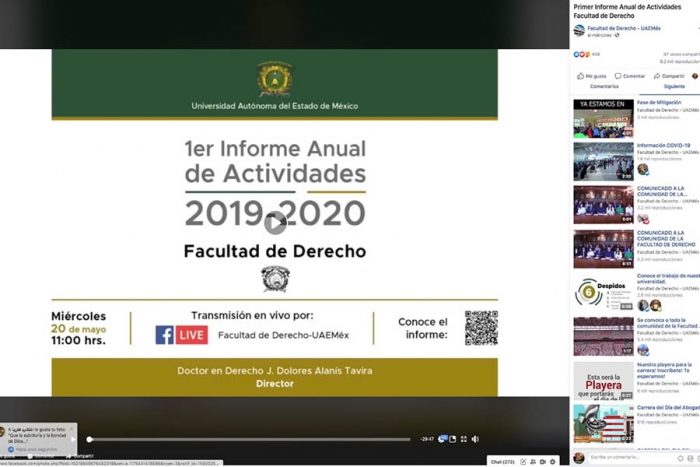
Task: Move the progress bar scrubber handle
Action: [x=89, y=439]
